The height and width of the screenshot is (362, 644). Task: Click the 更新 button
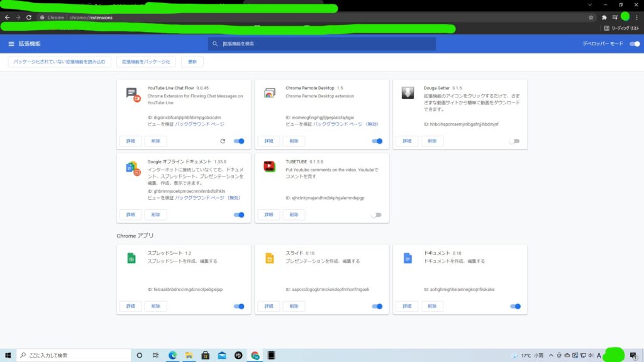192,62
